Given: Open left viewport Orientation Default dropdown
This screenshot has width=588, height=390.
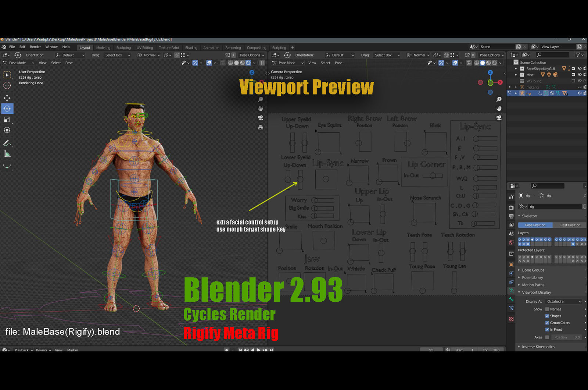Looking at the screenshot, I should pos(70,55).
